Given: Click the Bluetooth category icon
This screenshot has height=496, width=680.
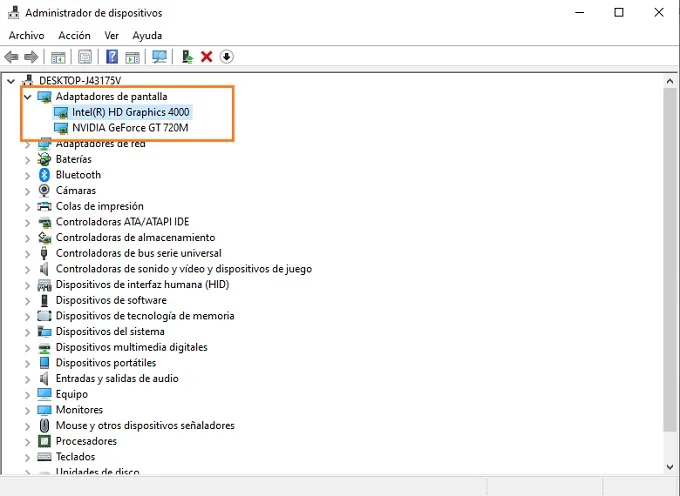Looking at the screenshot, I should (x=44, y=175).
